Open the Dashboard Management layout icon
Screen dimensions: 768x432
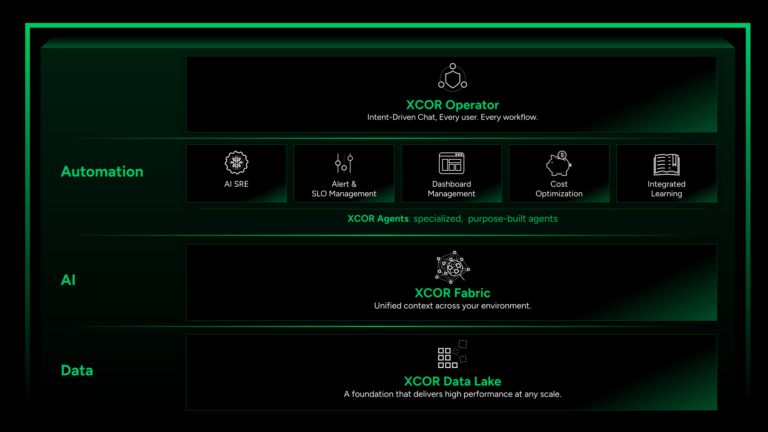pos(452,163)
